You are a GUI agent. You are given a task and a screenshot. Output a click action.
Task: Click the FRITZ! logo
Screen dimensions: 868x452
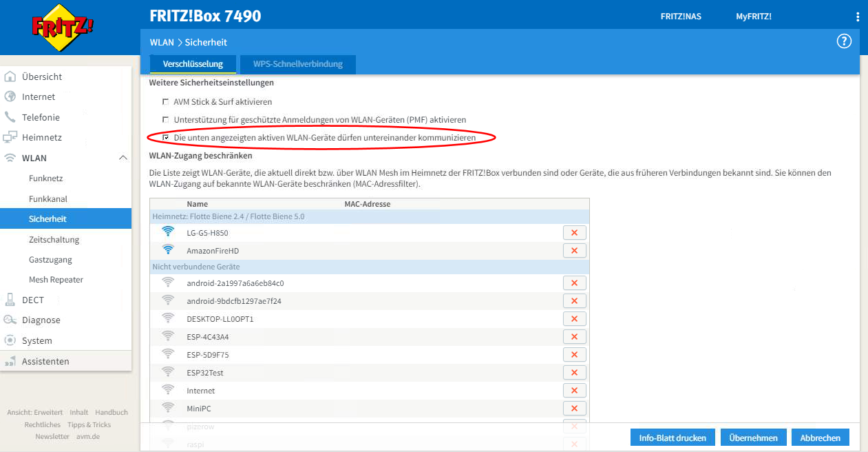coord(63,27)
